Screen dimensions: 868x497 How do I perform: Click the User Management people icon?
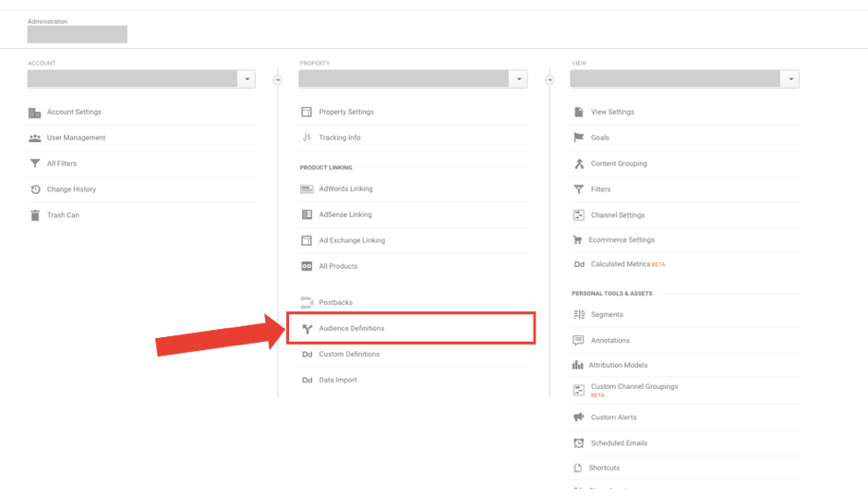(34, 139)
